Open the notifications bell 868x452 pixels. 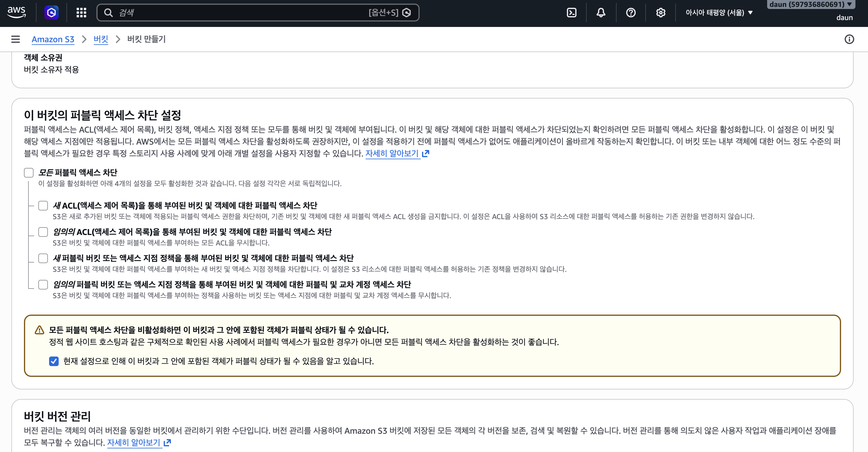tap(601, 13)
